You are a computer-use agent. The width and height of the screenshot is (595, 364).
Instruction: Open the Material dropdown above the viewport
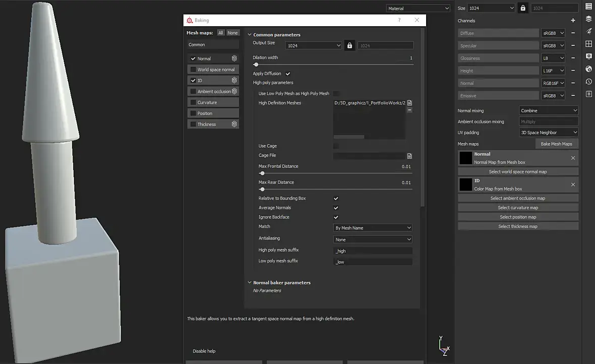pyautogui.click(x=418, y=9)
